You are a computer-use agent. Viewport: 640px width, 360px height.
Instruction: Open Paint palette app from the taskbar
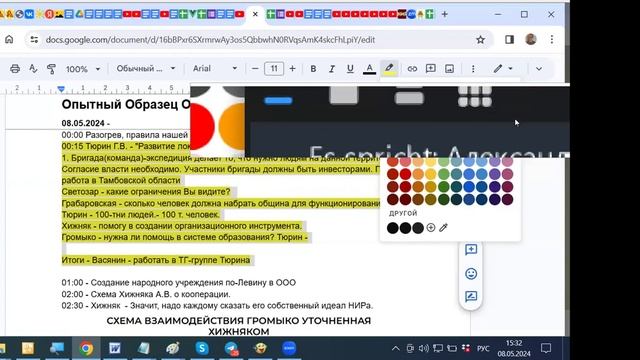pos(173,348)
